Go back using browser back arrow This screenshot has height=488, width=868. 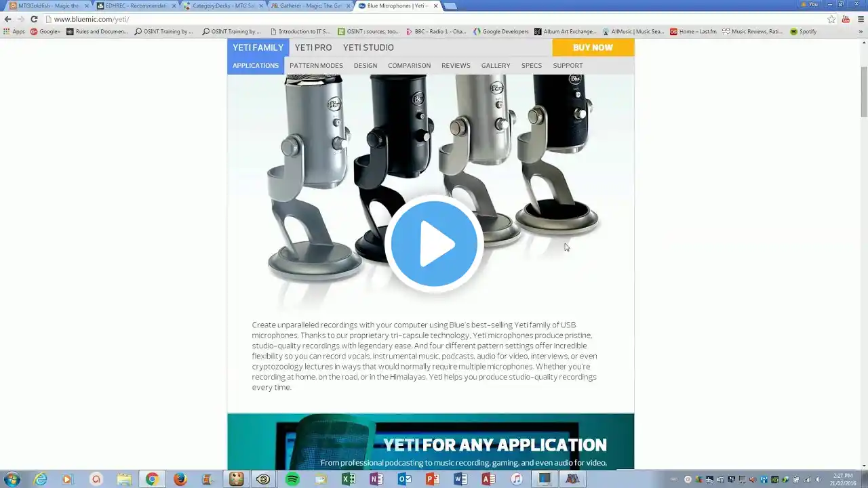(x=8, y=19)
